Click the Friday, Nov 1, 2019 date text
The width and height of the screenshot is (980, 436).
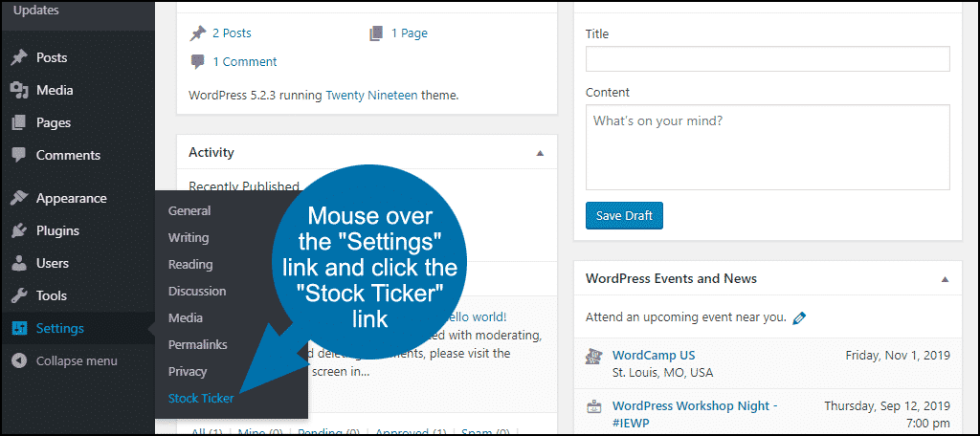click(898, 356)
